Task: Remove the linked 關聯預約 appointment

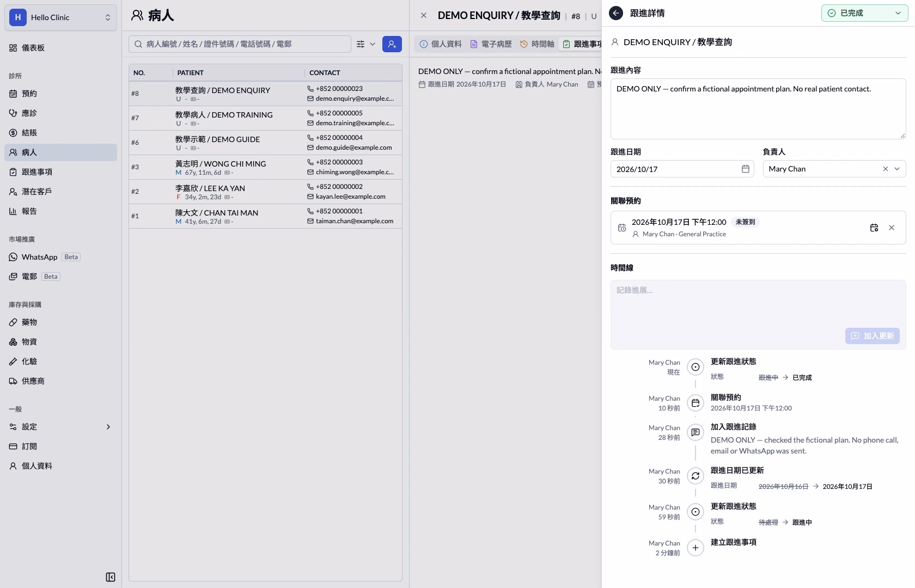Action: click(x=892, y=228)
